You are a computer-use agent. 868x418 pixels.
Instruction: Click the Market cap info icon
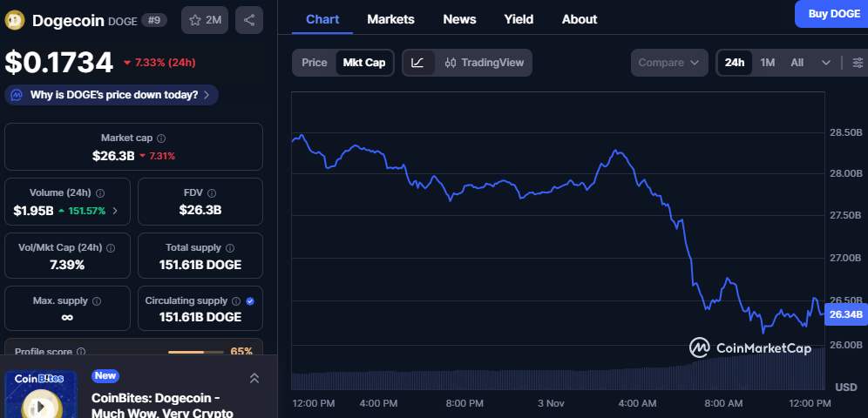[x=161, y=138]
